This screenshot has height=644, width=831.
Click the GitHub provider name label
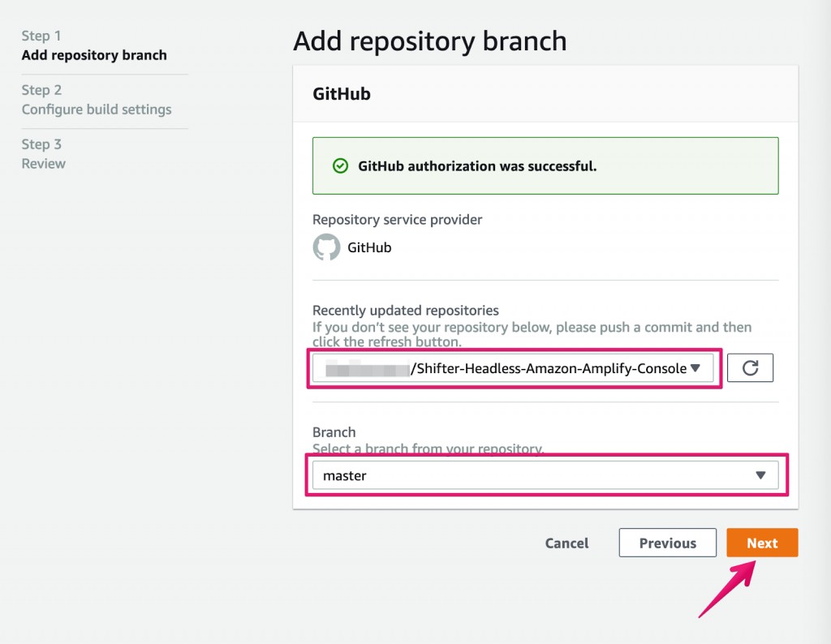coord(369,247)
